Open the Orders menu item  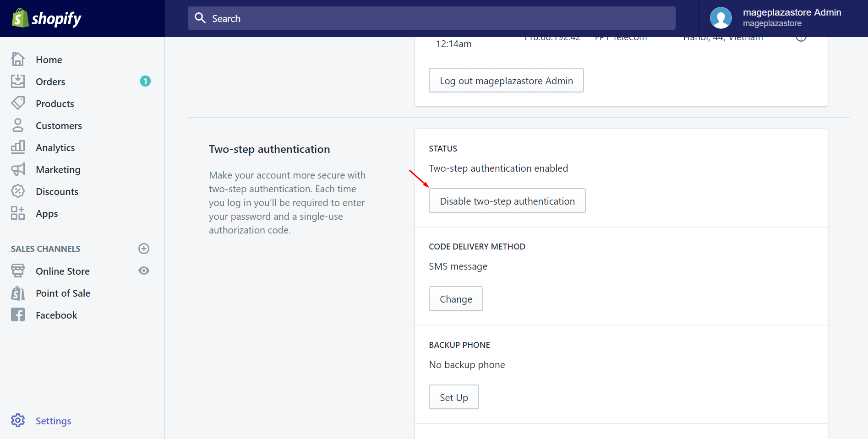tap(50, 81)
